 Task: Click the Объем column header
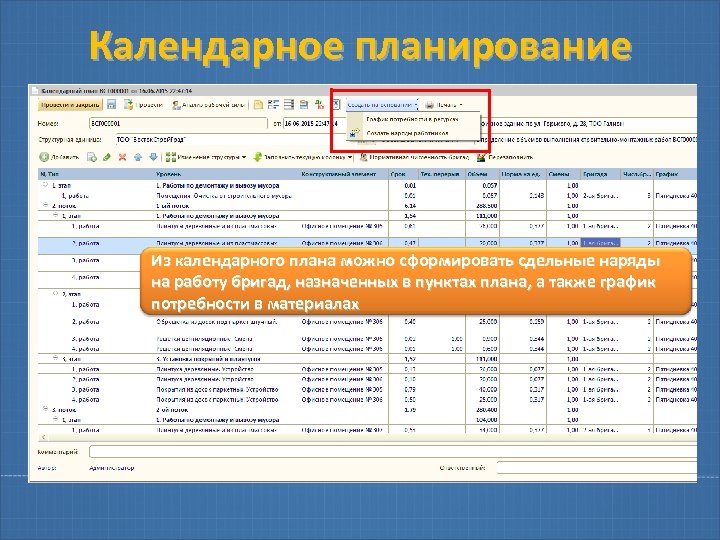point(482,174)
